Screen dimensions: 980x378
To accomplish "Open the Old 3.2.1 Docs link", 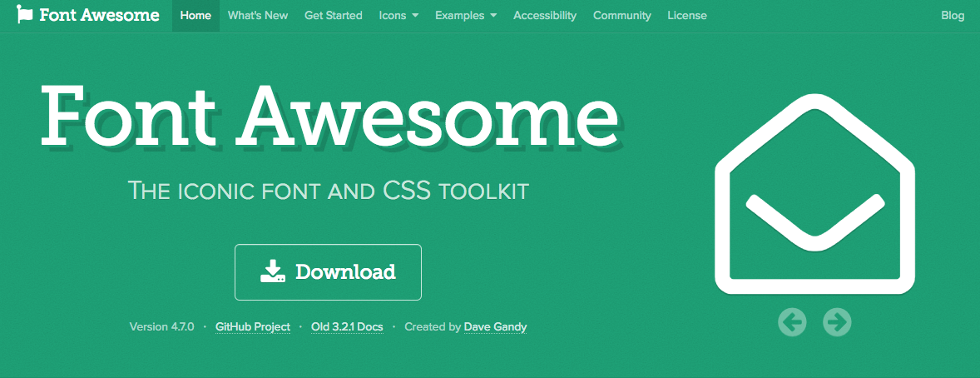I will point(347,326).
